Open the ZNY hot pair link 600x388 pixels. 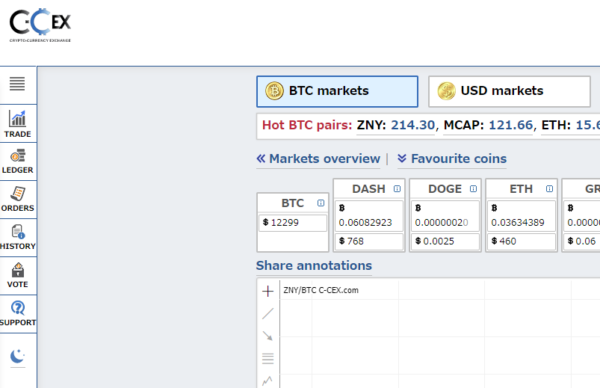(x=396, y=125)
